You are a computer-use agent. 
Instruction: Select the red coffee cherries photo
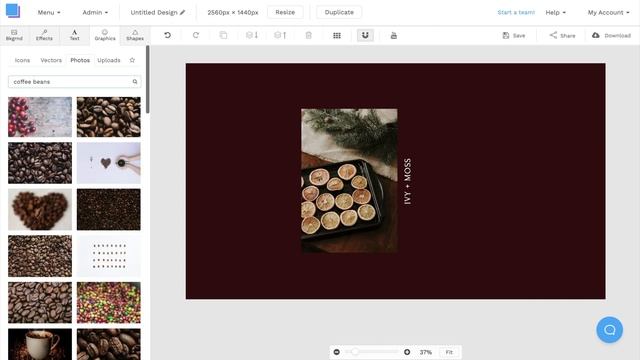point(40,117)
